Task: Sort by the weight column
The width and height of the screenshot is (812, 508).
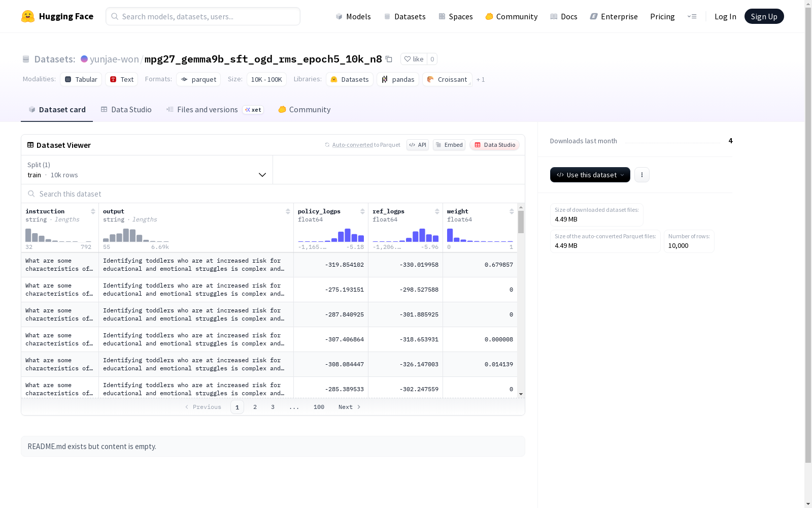Action: pos(512,211)
